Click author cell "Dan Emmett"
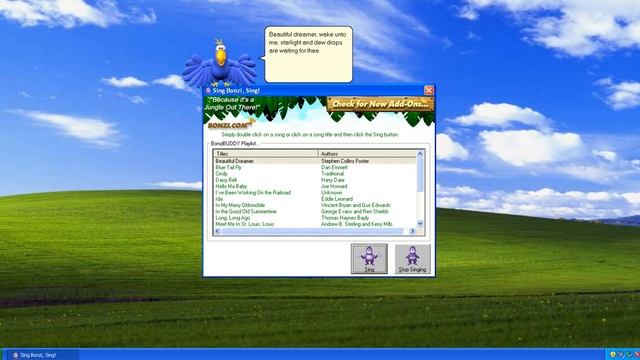640x360 pixels. (334, 167)
